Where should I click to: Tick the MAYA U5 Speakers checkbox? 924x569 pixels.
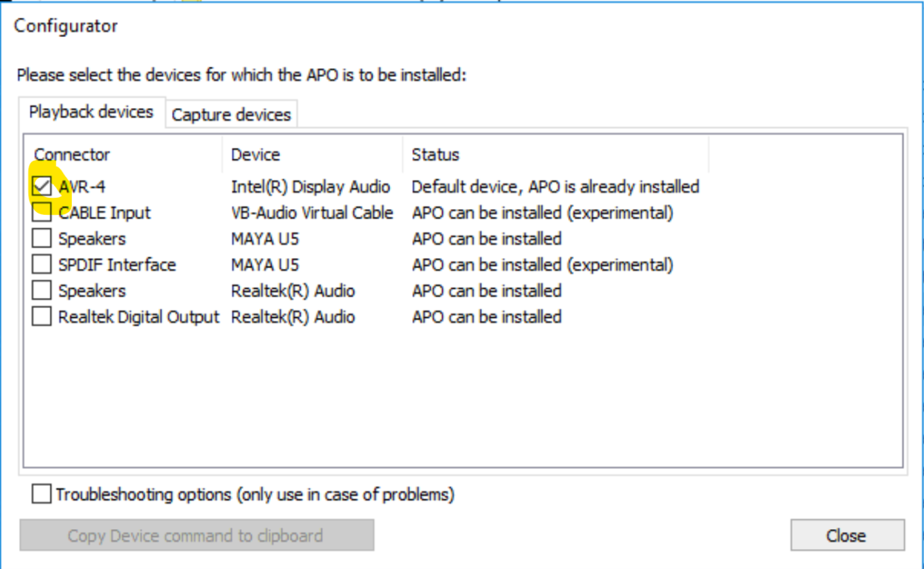[x=41, y=239]
